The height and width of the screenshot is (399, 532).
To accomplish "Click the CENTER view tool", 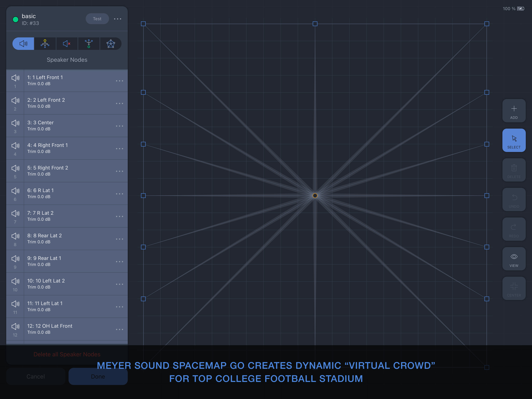I will pos(514,288).
